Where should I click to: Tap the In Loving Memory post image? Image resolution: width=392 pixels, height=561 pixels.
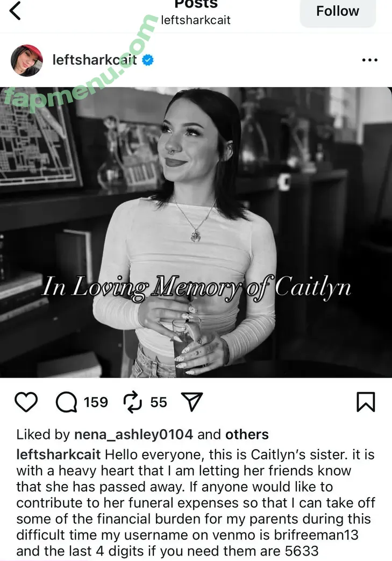pyautogui.click(x=196, y=232)
